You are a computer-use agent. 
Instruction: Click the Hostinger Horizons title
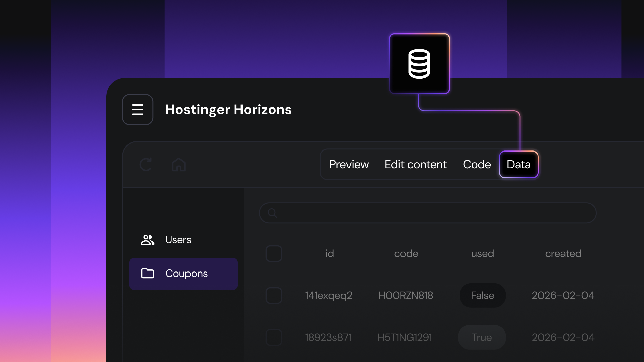pos(228,110)
